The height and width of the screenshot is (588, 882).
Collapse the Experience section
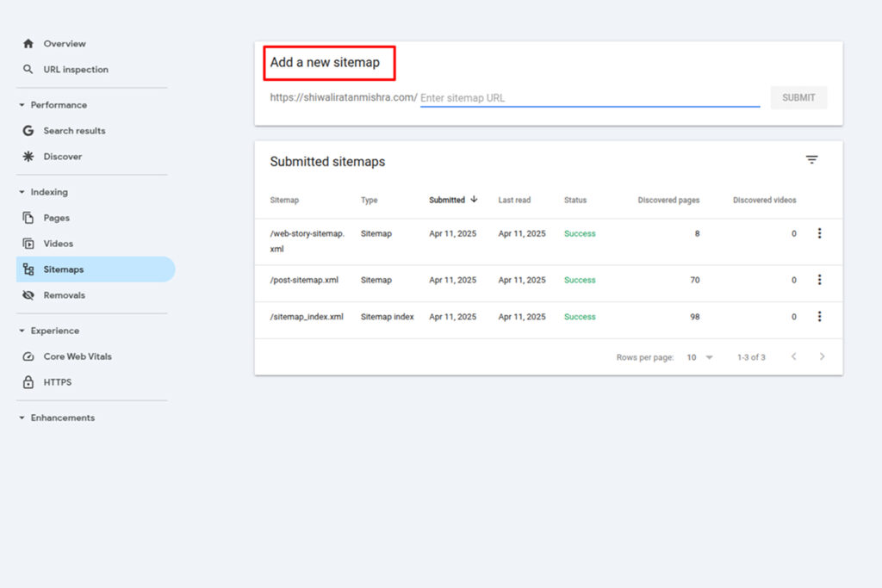22,331
